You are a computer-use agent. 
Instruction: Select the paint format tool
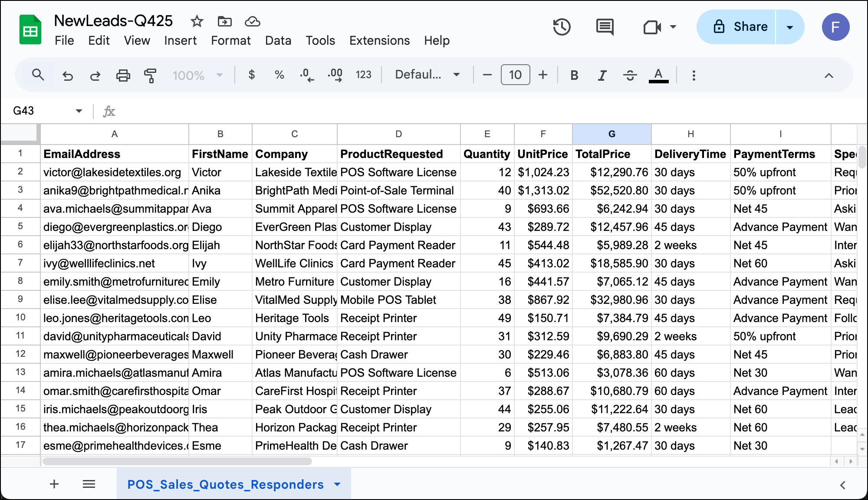[x=150, y=75]
